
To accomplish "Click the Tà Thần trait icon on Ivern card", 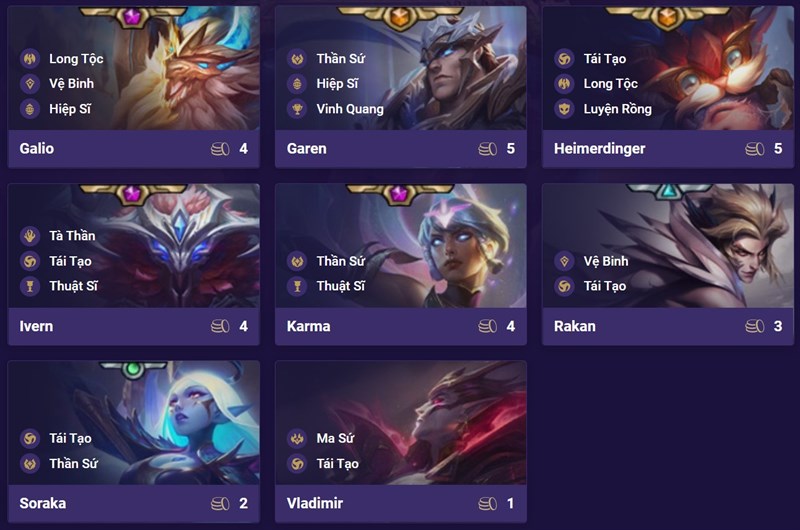I will coord(30,236).
